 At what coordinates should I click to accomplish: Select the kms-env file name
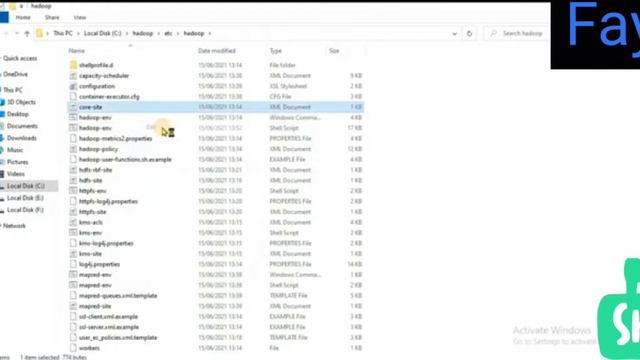[x=91, y=233]
